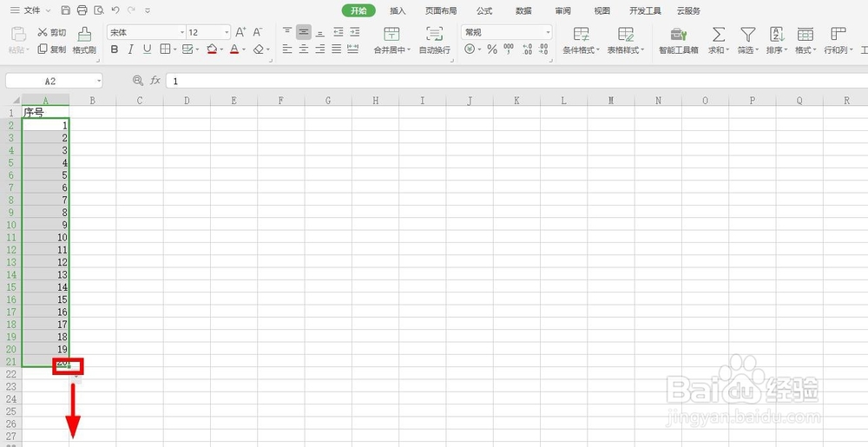
Task: Click the 排序 A-Z sort icon
Action: [777, 35]
